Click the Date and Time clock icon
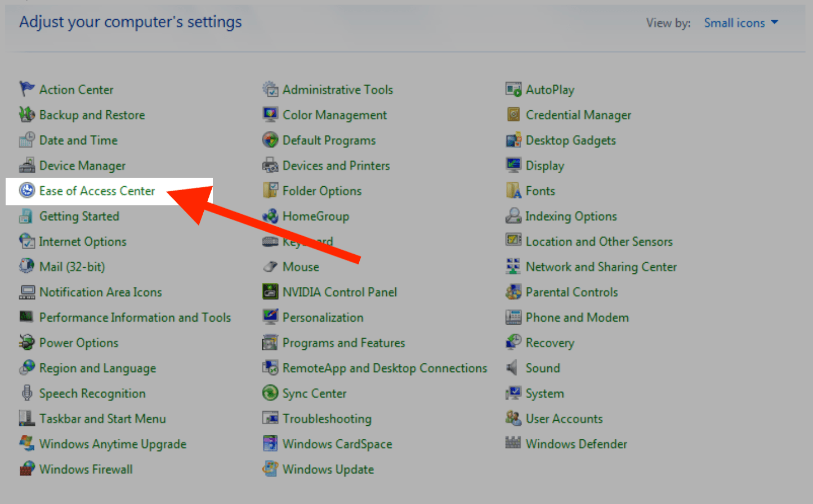Viewport: 813px width, 504px height. (x=26, y=139)
